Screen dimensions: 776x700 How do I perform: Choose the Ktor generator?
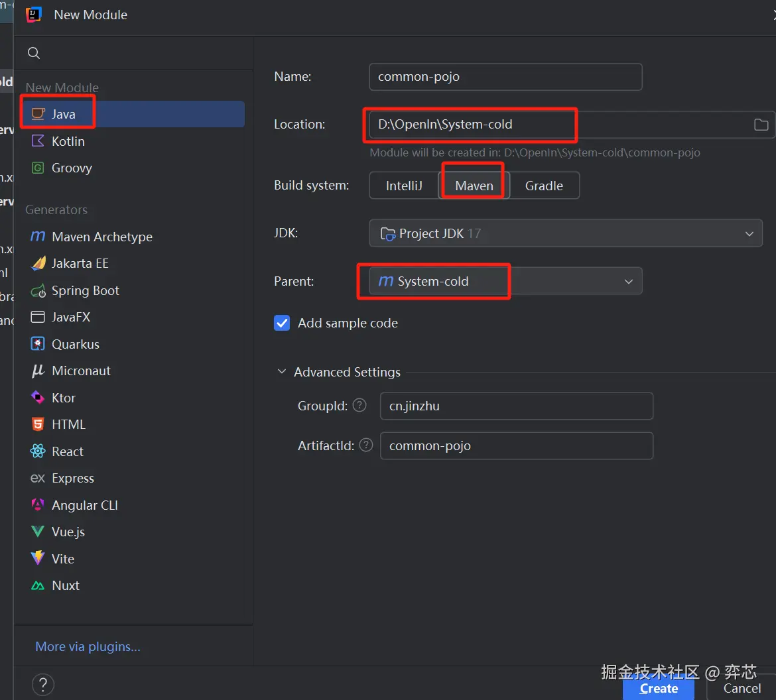click(135, 398)
